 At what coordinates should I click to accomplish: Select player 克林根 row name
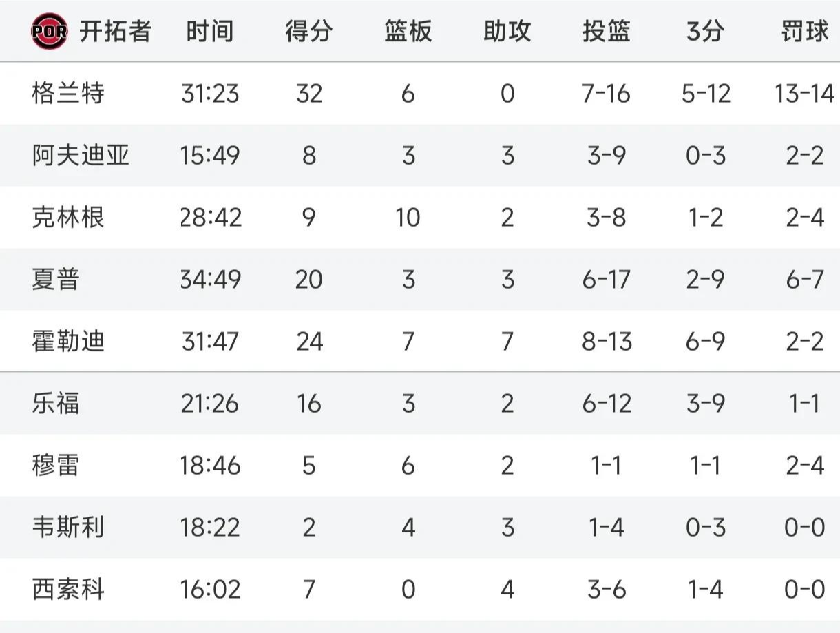(68, 218)
